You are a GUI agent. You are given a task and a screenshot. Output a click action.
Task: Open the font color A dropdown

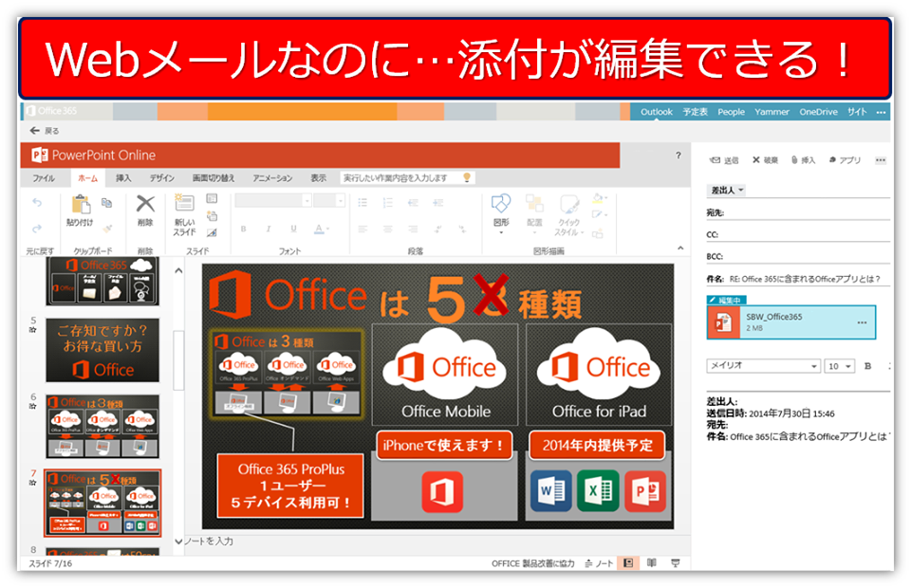click(x=322, y=229)
